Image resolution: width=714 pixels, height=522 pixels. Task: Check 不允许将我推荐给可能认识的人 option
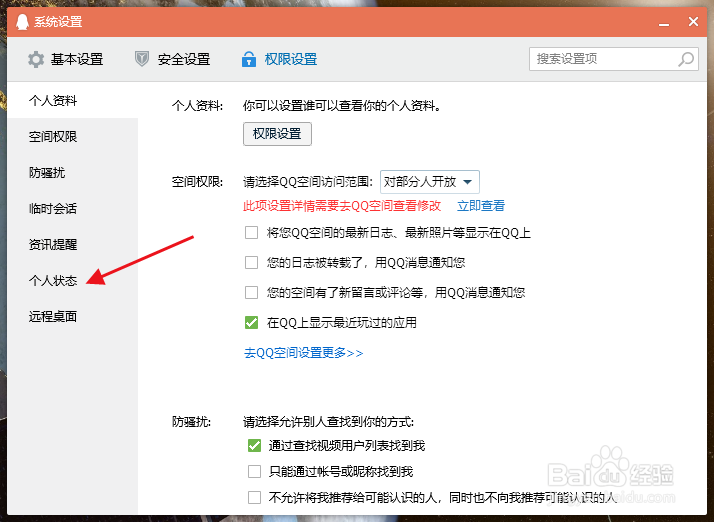coord(254,497)
